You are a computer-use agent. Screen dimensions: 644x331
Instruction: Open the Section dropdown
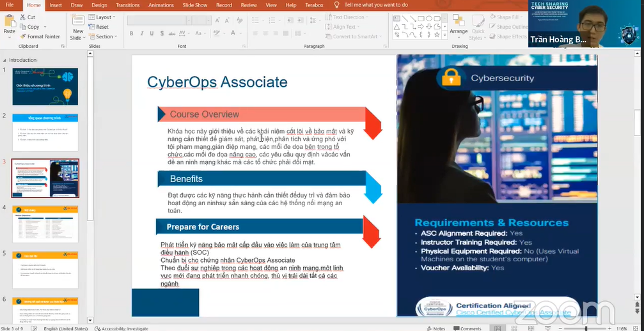coord(103,36)
